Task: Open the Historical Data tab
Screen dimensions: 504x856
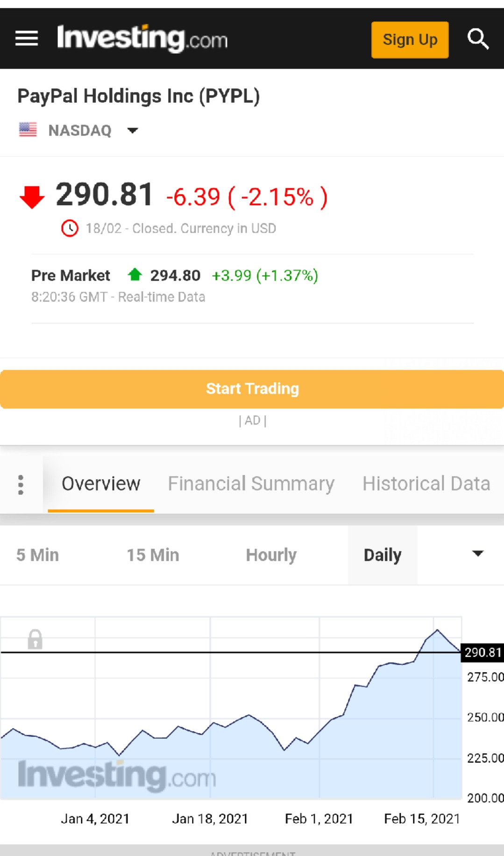Action: (x=426, y=484)
